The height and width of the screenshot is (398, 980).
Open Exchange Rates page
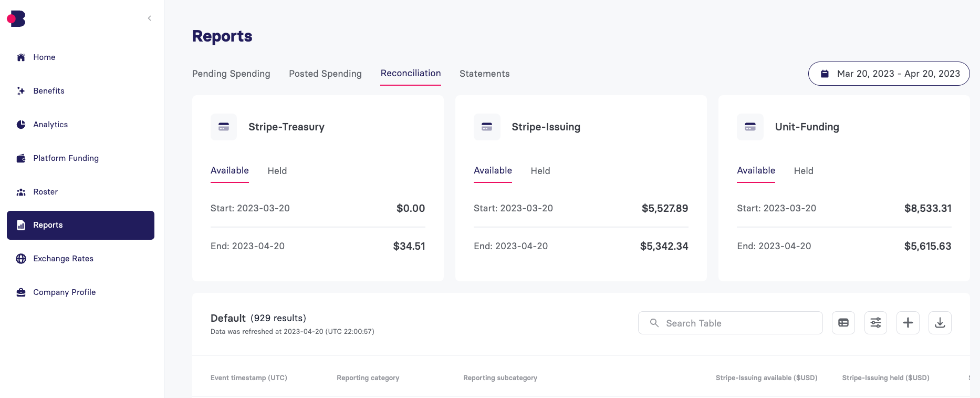click(64, 259)
